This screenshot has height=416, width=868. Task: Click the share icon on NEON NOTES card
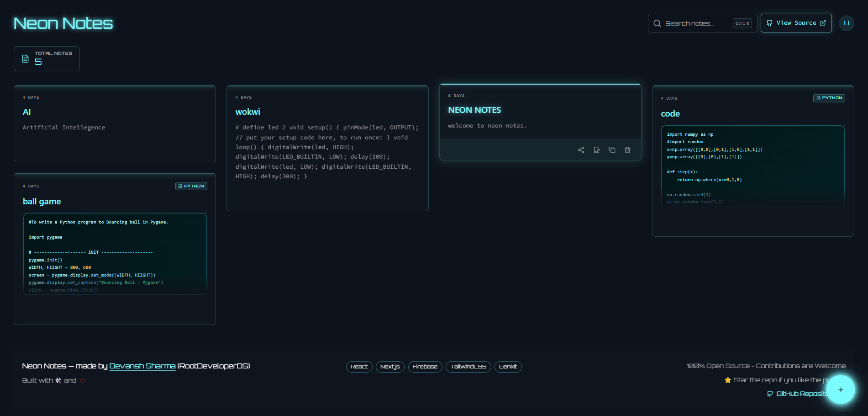581,150
